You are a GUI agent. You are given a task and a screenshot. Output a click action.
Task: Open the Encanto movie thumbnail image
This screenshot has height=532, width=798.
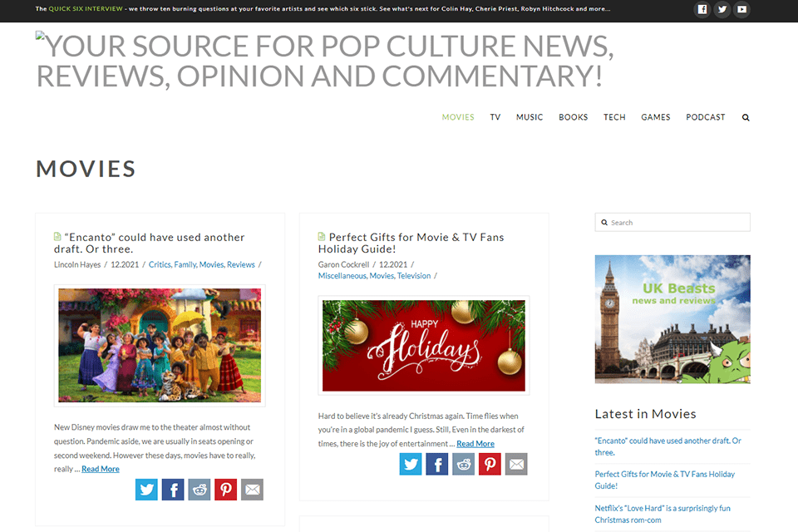tap(160, 346)
